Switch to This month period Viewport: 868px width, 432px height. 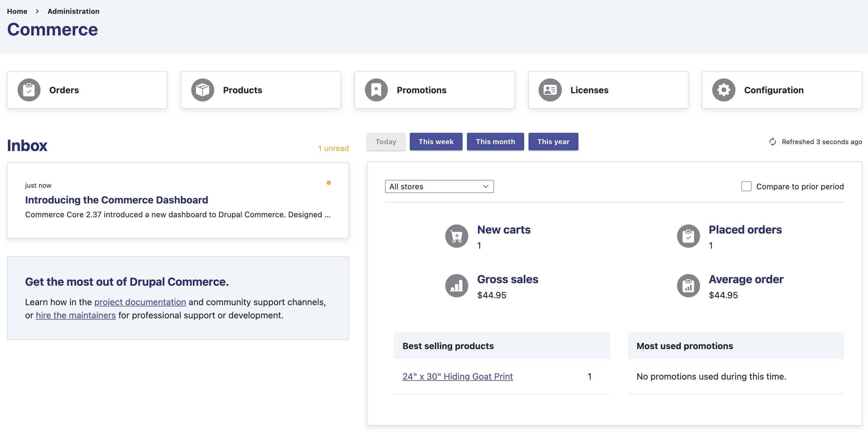[495, 142]
